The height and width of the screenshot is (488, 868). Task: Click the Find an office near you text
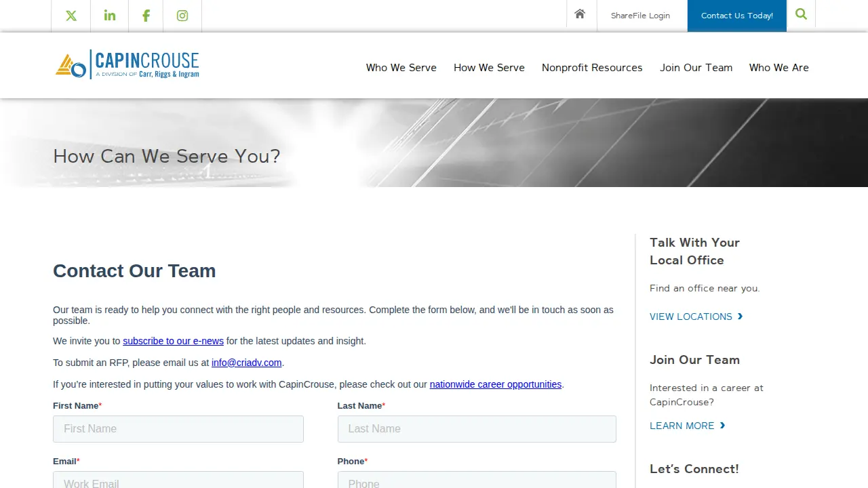[705, 288]
